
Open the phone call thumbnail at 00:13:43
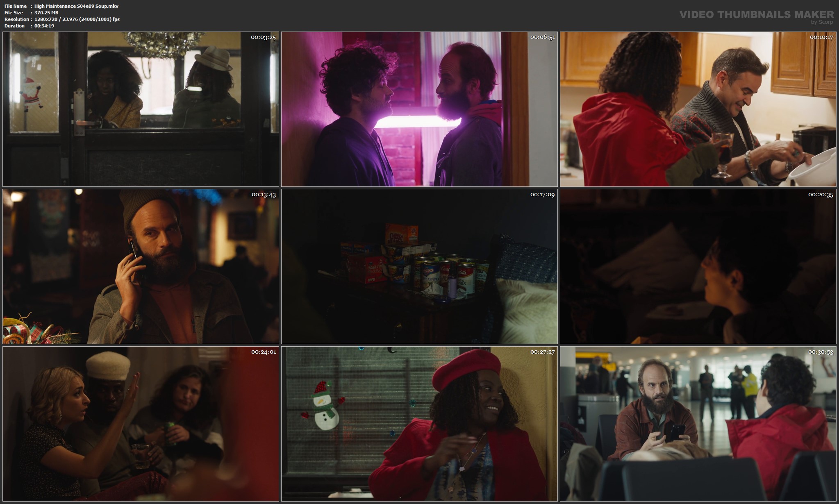(141, 266)
